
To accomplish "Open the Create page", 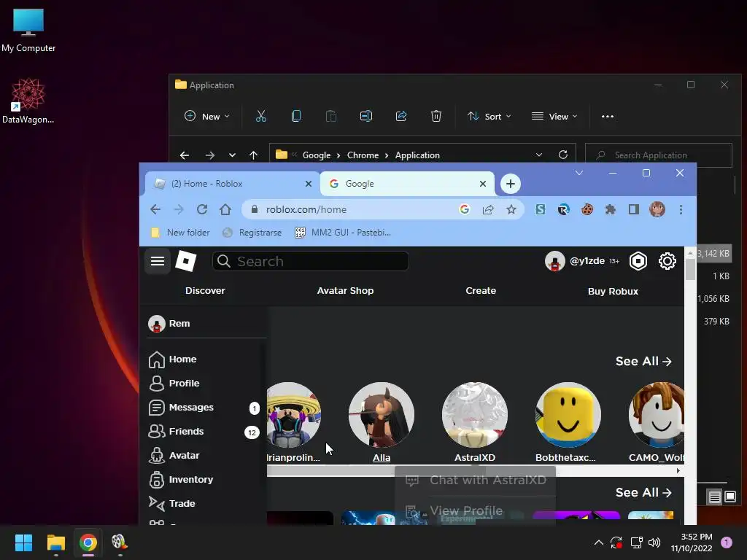I will coord(481,290).
